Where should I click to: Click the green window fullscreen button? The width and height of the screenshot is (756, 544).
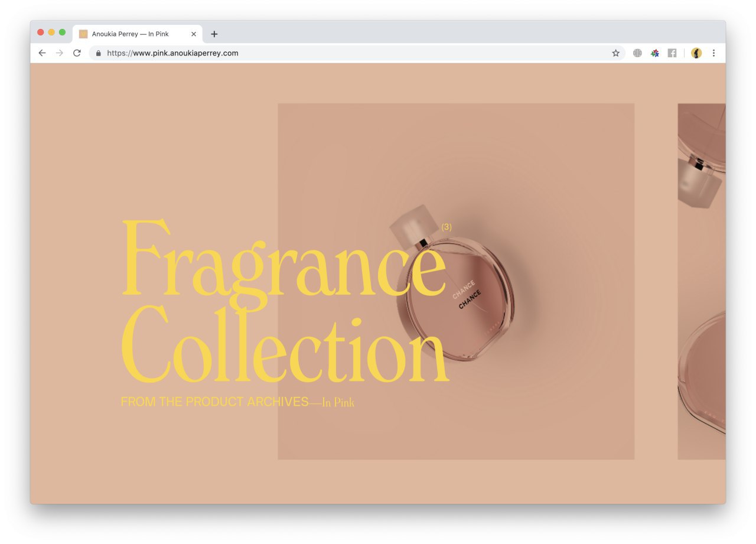pyautogui.click(x=62, y=32)
